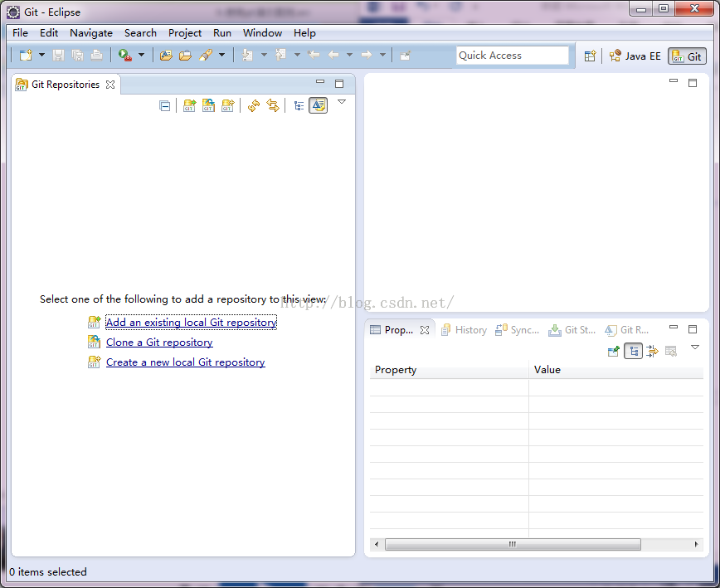Click Collapse All in Git Repositories toolbar
Image resolution: width=720 pixels, height=588 pixels.
pyautogui.click(x=164, y=106)
